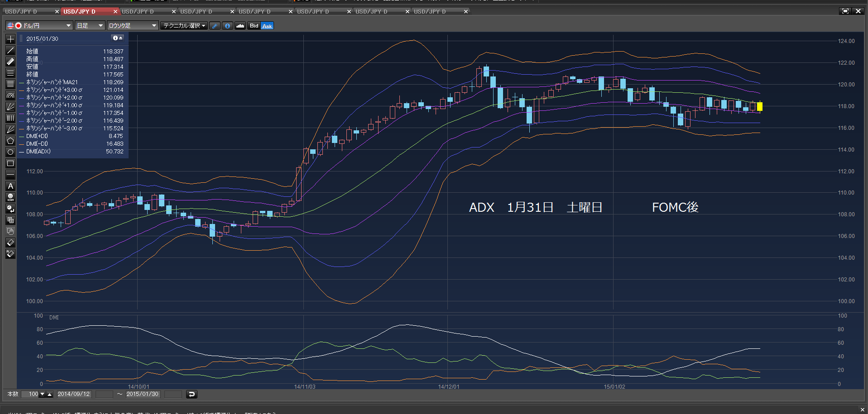Select the Fibonacci arc tool
Image resolution: width=868 pixels, height=414 pixels.
pos(10,95)
